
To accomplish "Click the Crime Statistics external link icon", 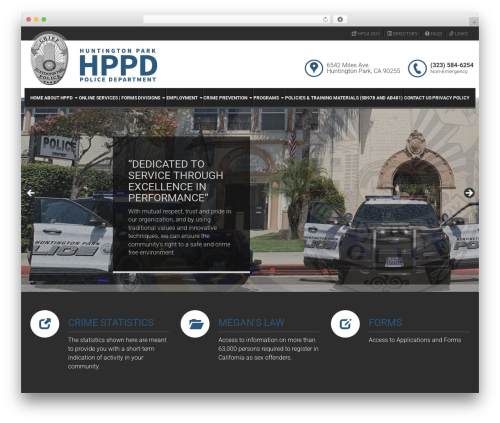I will (45, 324).
